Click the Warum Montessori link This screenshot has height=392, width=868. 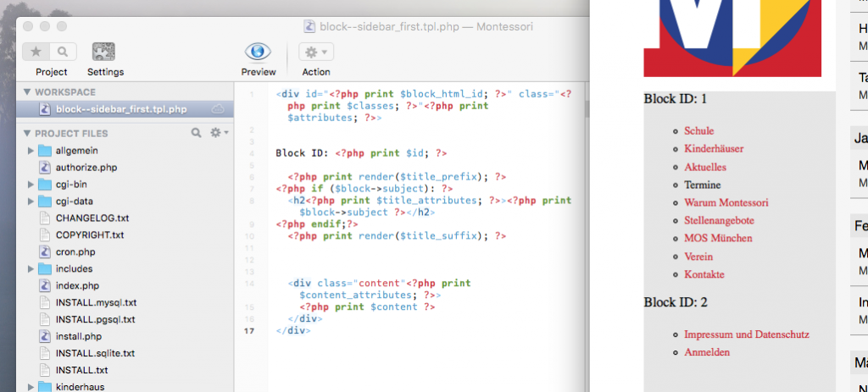[726, 202]
